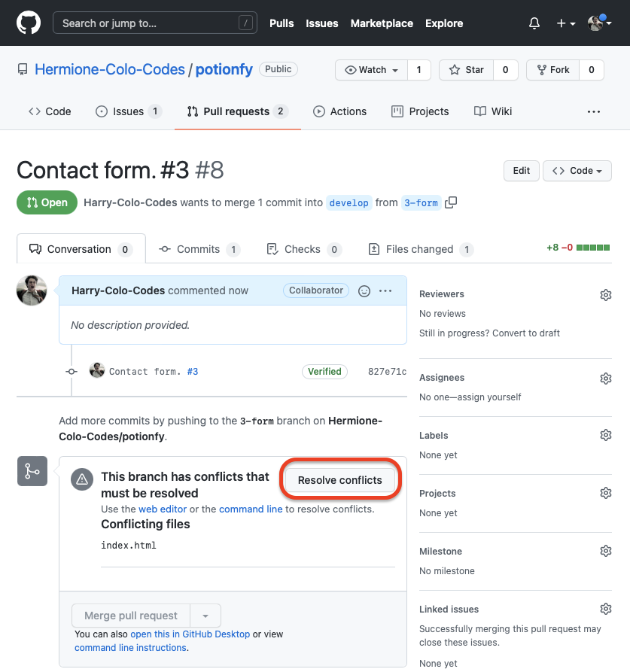
Task: Open the Labels gear settings
Action: coord(605,436)
